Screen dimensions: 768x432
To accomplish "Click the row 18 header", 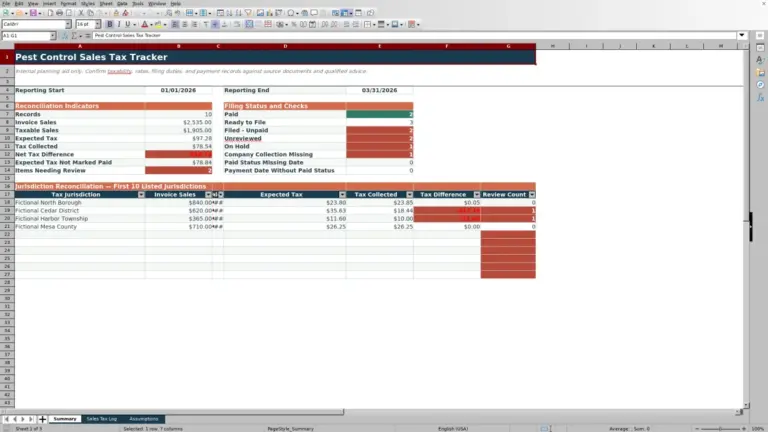I will click(x=7, y=202).
